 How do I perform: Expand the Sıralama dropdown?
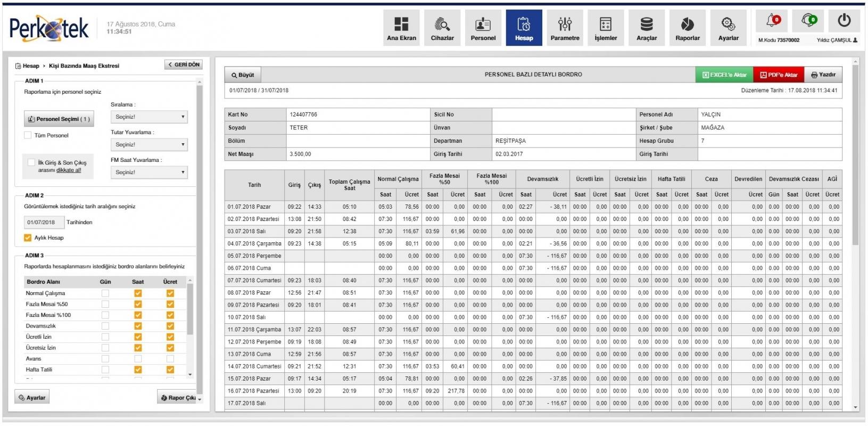tap(149, 117)
